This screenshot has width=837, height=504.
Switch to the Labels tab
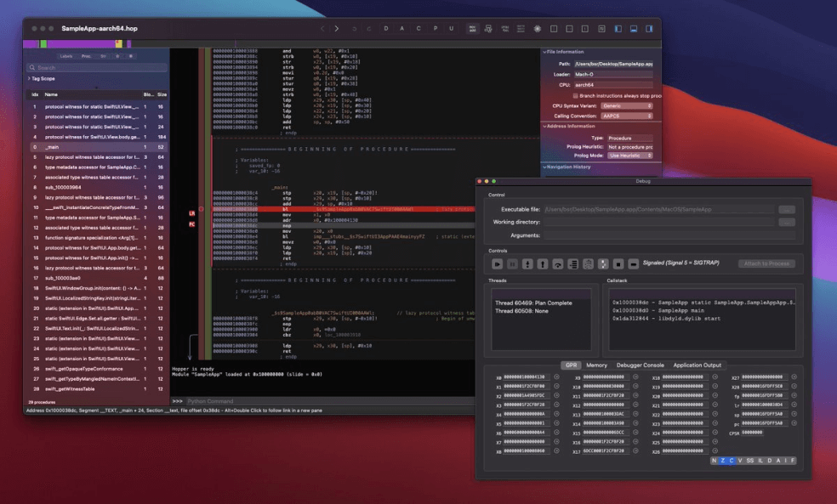pos(66,56)
